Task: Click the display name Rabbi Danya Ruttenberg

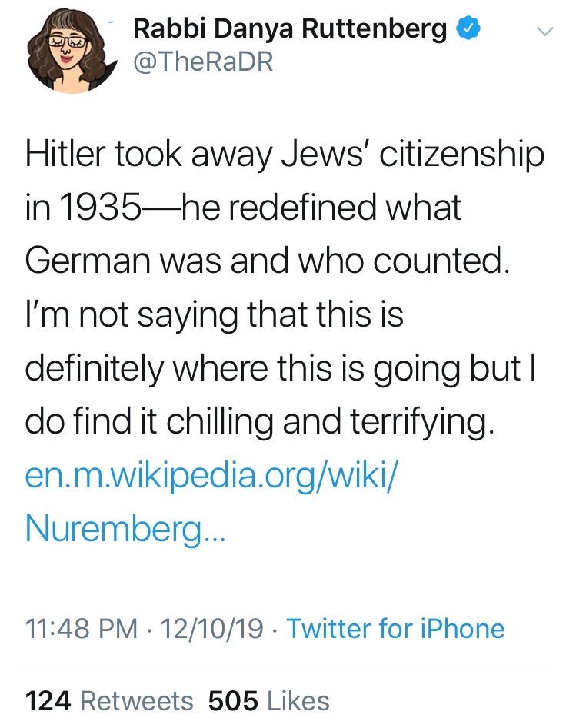Action: 290,29
